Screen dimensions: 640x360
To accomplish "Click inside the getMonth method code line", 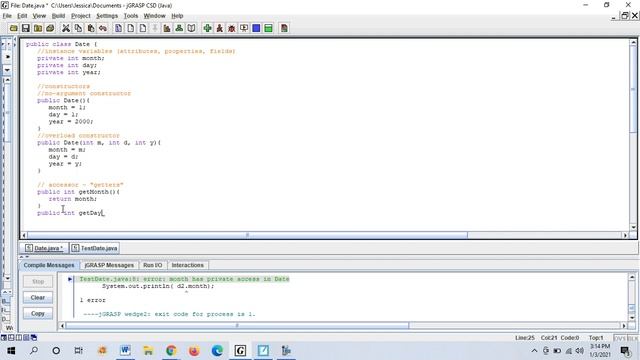I will (x=78, y=192).
